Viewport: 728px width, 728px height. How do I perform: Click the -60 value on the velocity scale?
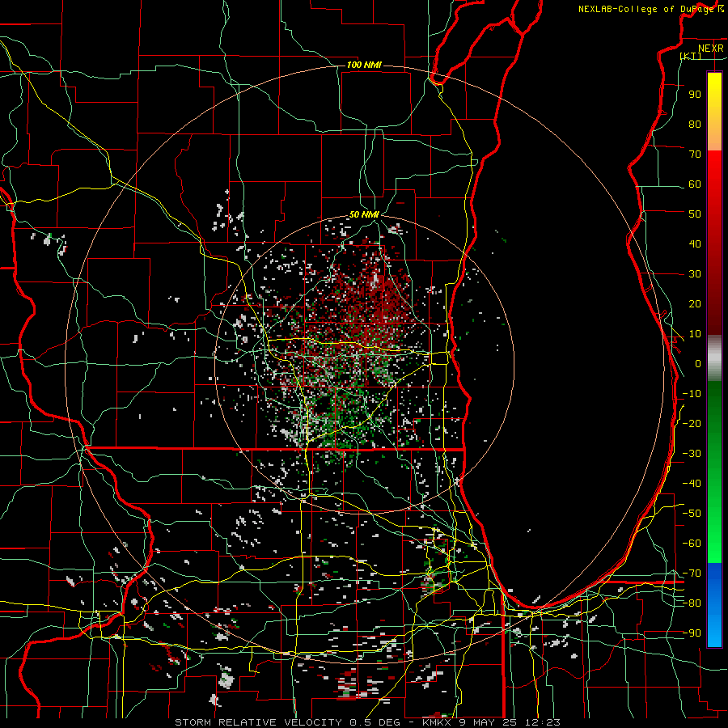tap(692, 544)
